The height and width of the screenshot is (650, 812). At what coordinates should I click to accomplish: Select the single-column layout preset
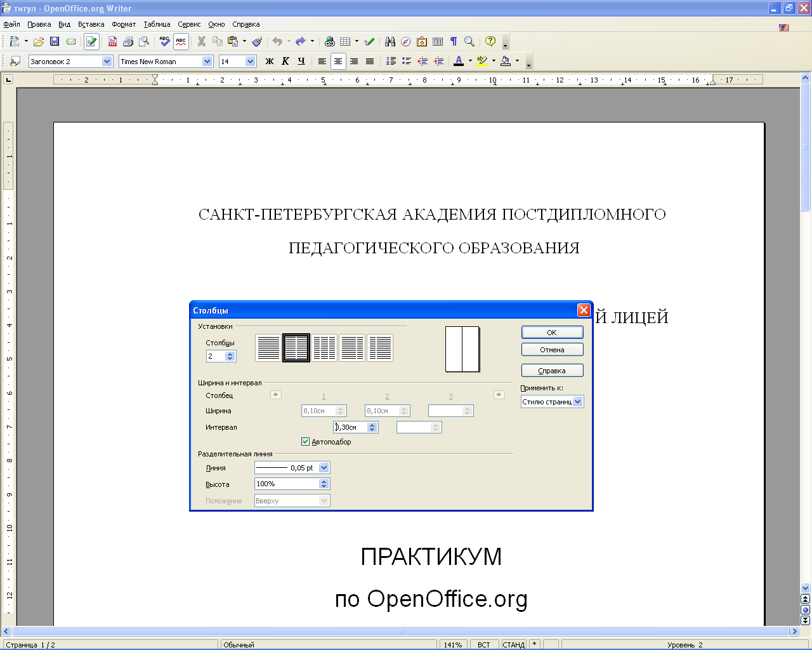tap(268, 348)
